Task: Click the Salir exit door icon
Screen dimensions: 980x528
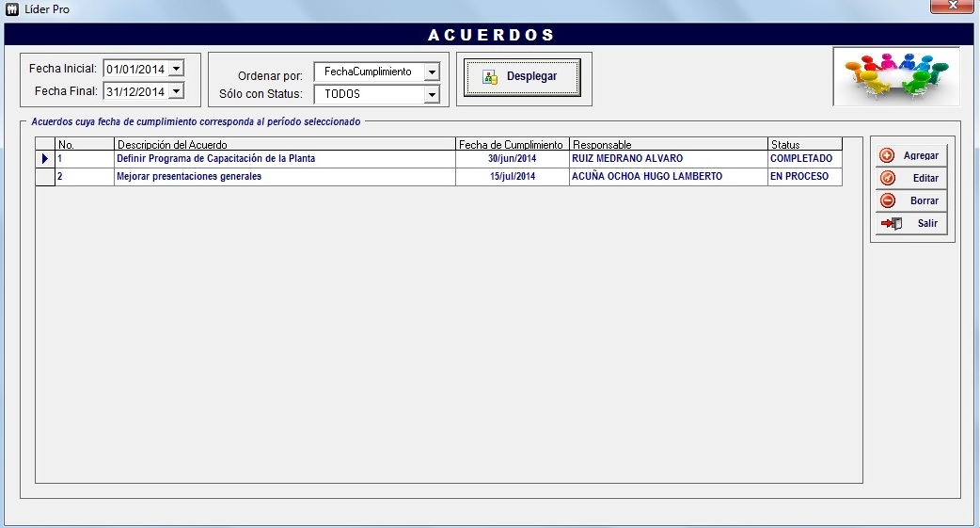Action: coord(891,223)
